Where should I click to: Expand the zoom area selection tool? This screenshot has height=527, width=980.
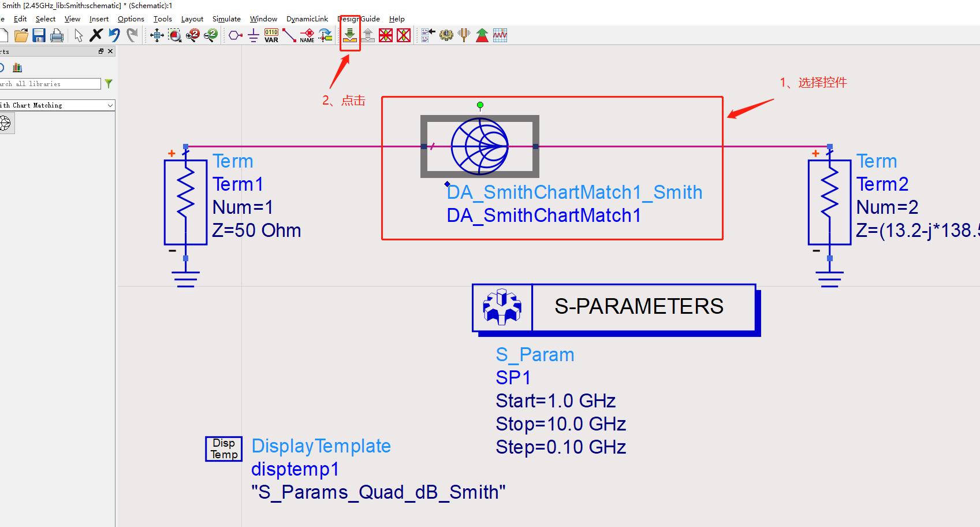click(x=175, y=35)
